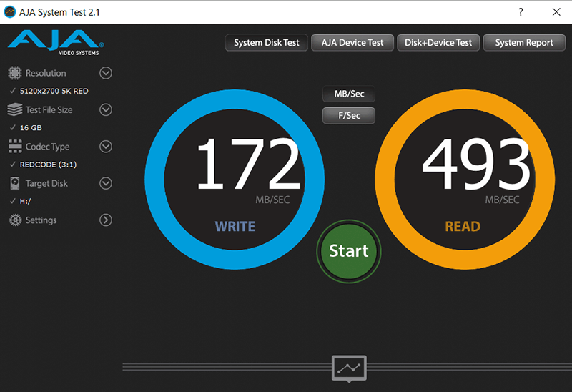
Task: Click the READ gauge label
Action: (463, 227)
